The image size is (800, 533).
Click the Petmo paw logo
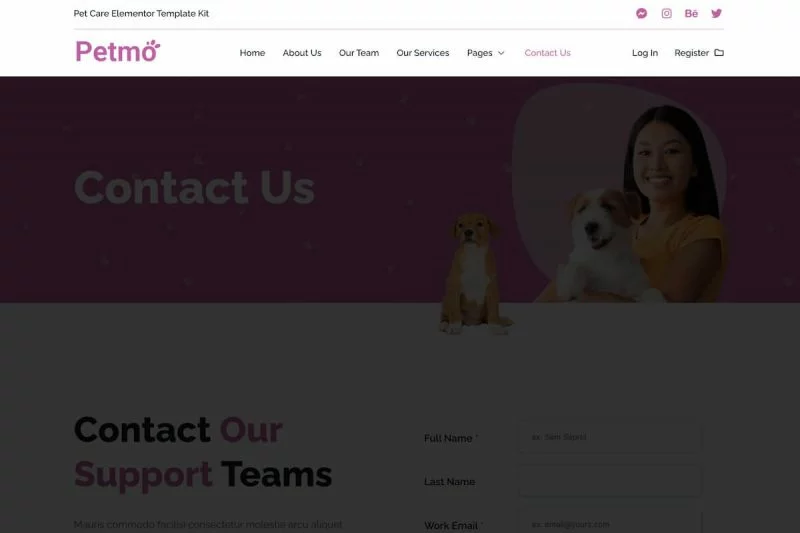click(x=117, y=52)
